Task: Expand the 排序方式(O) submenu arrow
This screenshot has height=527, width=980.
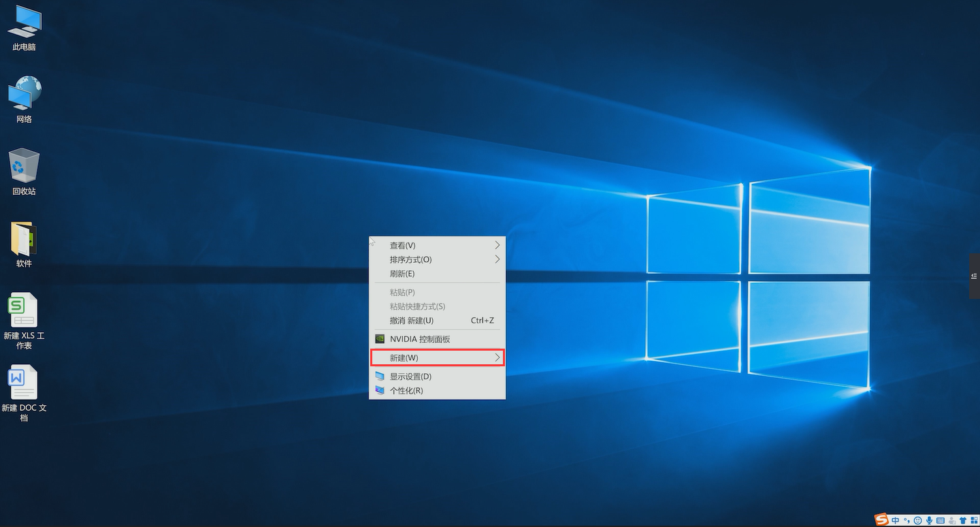Action: click(497, 259)
